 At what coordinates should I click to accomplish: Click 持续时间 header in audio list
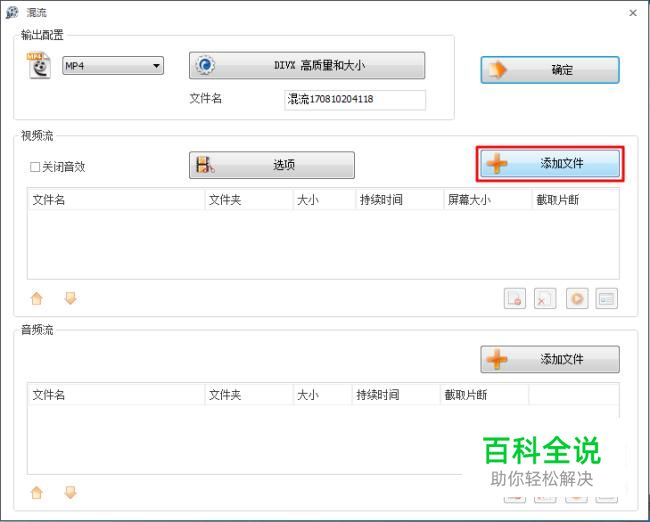coord(396,394)
